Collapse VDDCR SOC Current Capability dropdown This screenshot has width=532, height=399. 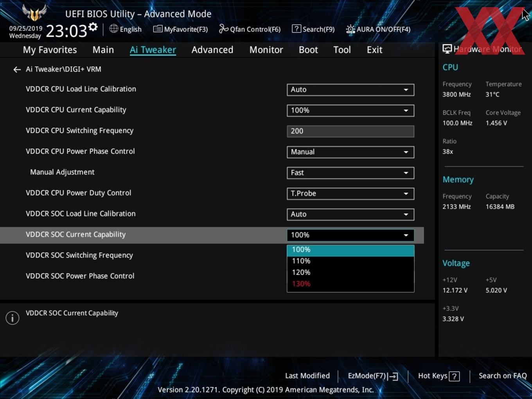coord(350,235)
